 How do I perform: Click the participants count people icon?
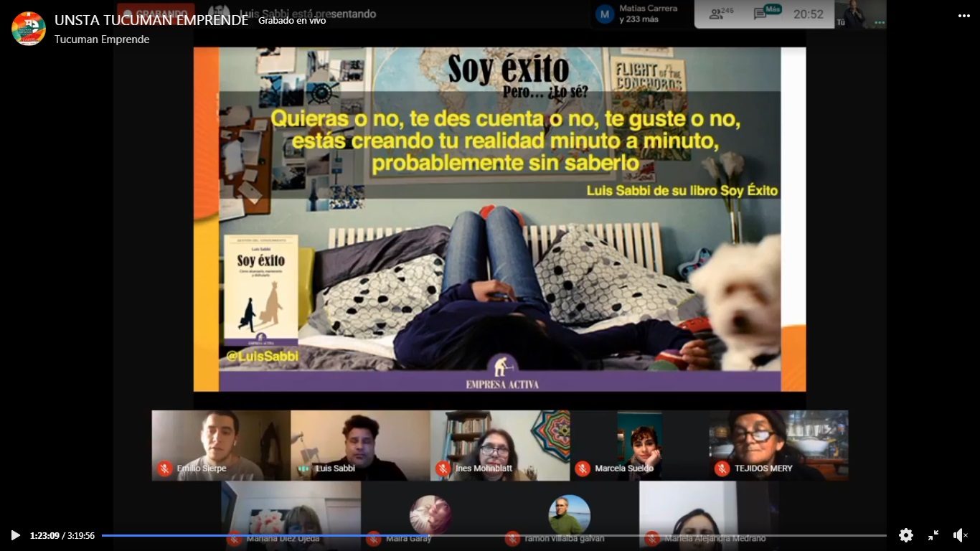click(716, 14)
